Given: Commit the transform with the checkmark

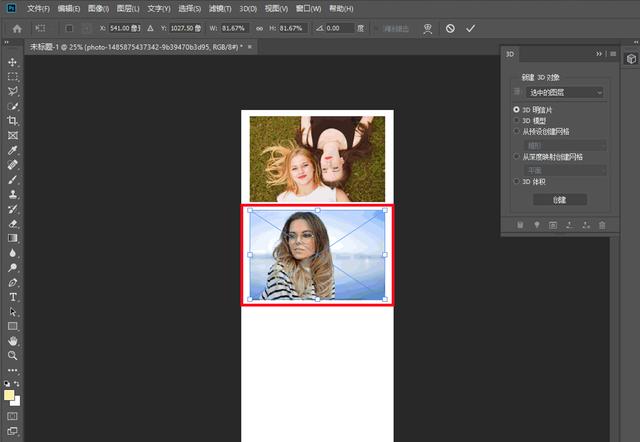Looking at the screenshot, I should [x=471, y=28].
